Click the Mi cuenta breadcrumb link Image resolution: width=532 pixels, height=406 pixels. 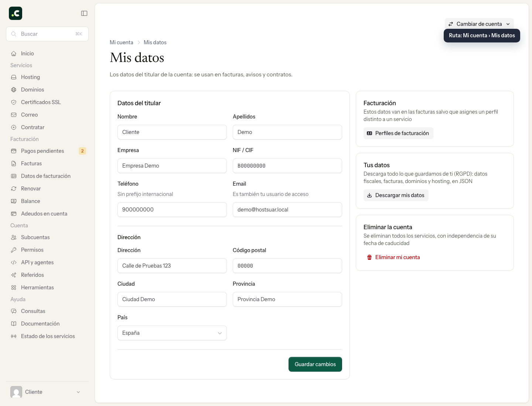tap(122, 42)
